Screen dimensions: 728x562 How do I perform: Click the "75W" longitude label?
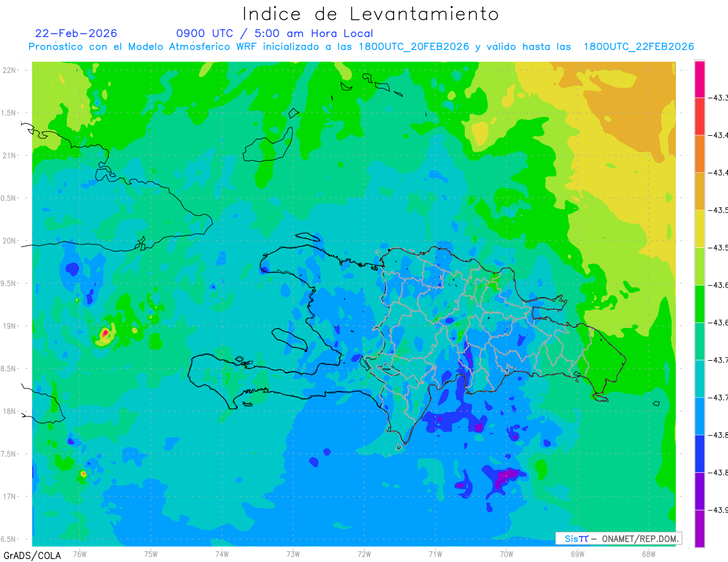pyautogui.click(x=151, y=554)
